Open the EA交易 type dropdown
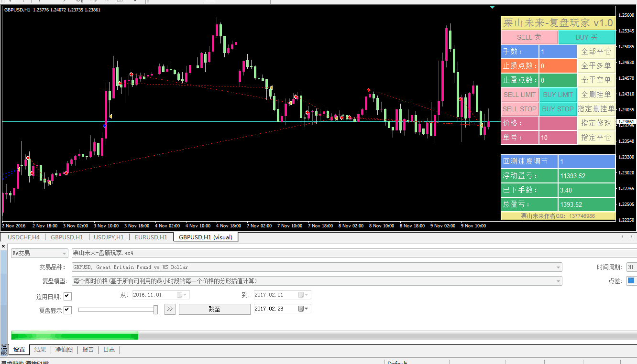 coord(40,253)
